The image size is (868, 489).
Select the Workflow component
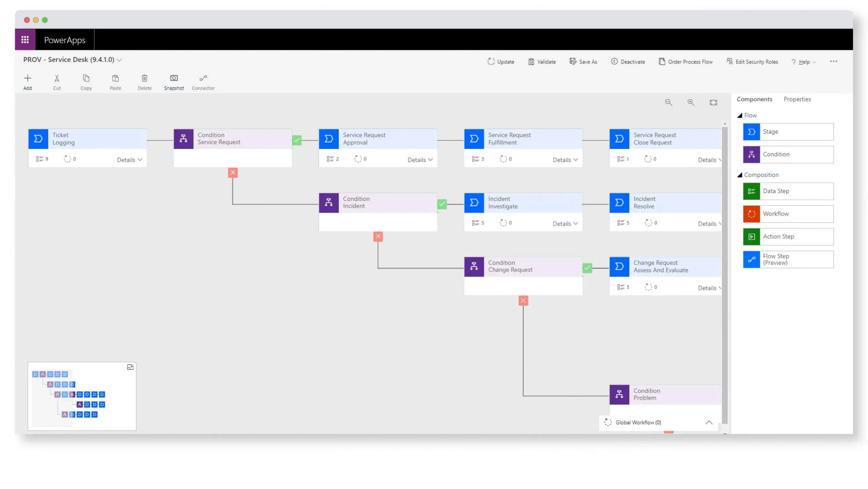788,214
